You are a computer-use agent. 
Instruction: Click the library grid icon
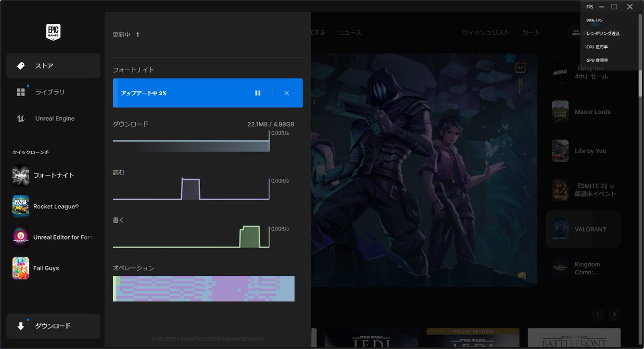(21, 92)
